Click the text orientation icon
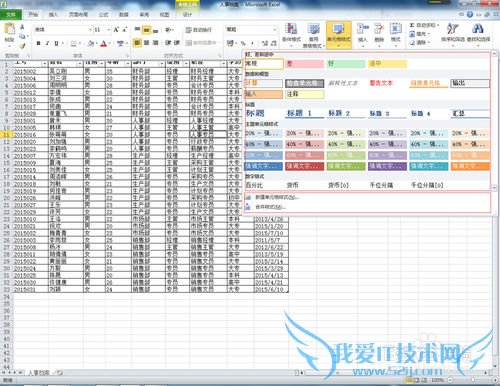Screen dimensions: 500x386 pyautogui.click(x=168, y=30)
